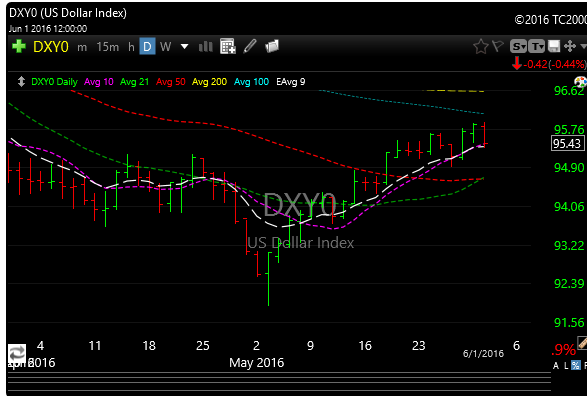
Task: Click the green Avg 21 indicator label
Action: (x=134, y=82)
